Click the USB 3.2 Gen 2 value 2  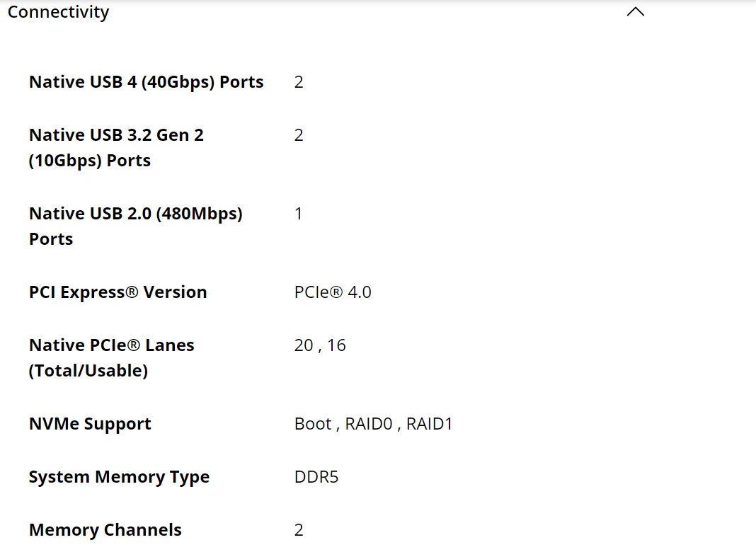(299, 135)
